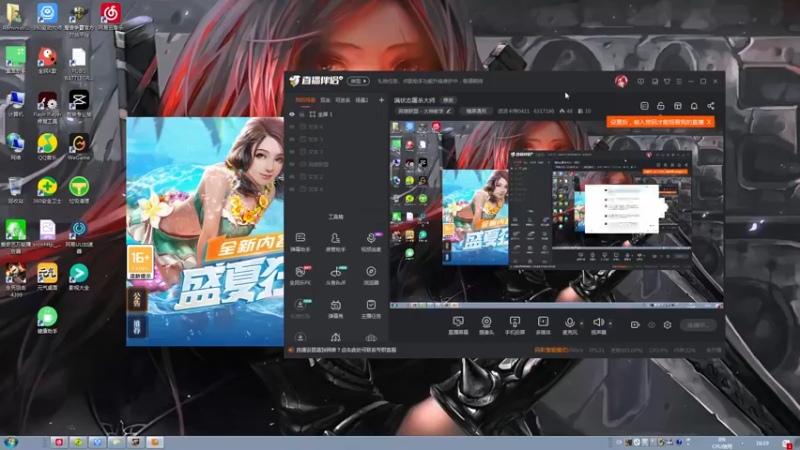This screenshot has height=450, width=800.
Task: Click the room lock icon in the toolbar
Action: 661,106
